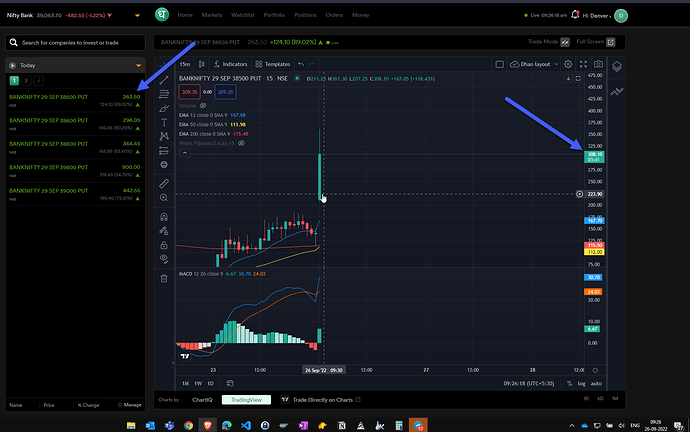Select watchlist page 1
The height and width of the screenshot is (432, 690).
14,81
